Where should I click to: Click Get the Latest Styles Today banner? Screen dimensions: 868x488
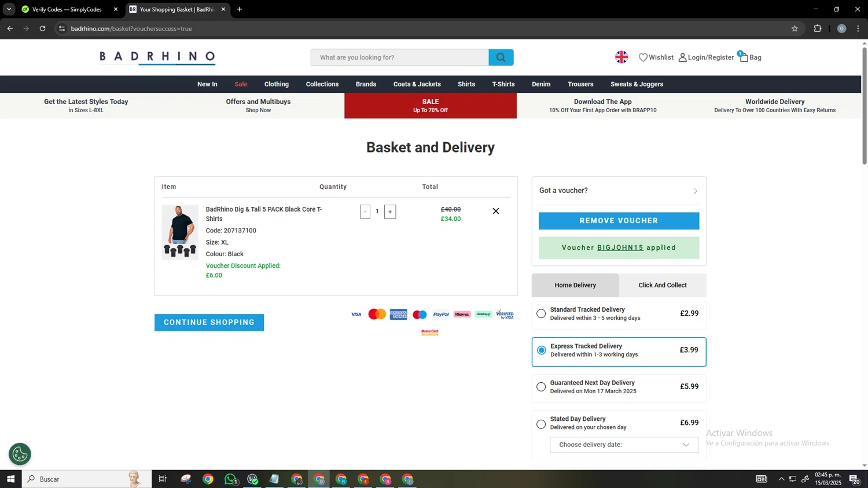tap(86, 105)
